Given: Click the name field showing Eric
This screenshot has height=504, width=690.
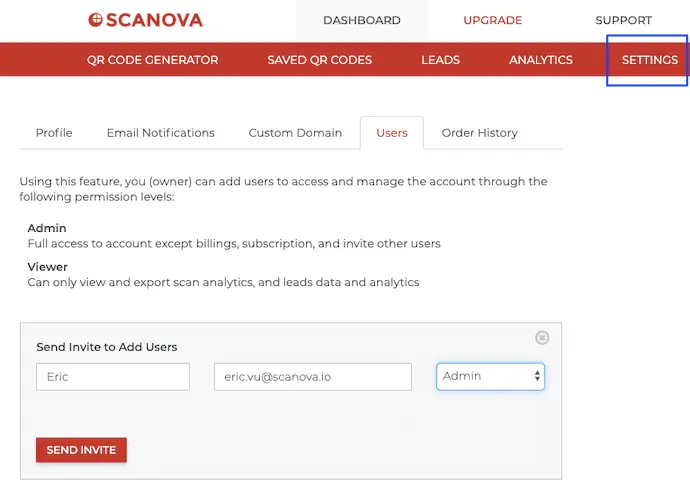Looking at the screenshot, I should pyautogui.click(x=113, y=377).
